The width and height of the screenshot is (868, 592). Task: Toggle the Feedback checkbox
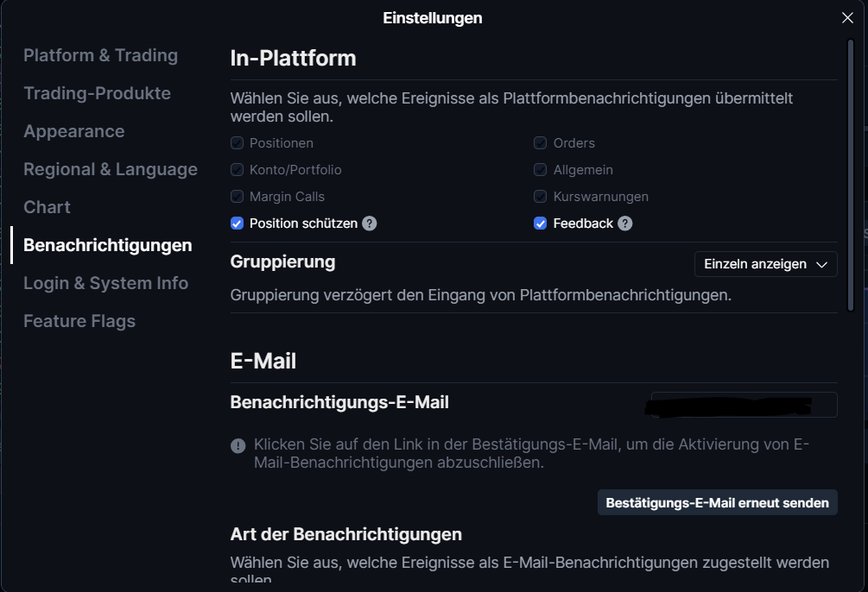point(541,224)
